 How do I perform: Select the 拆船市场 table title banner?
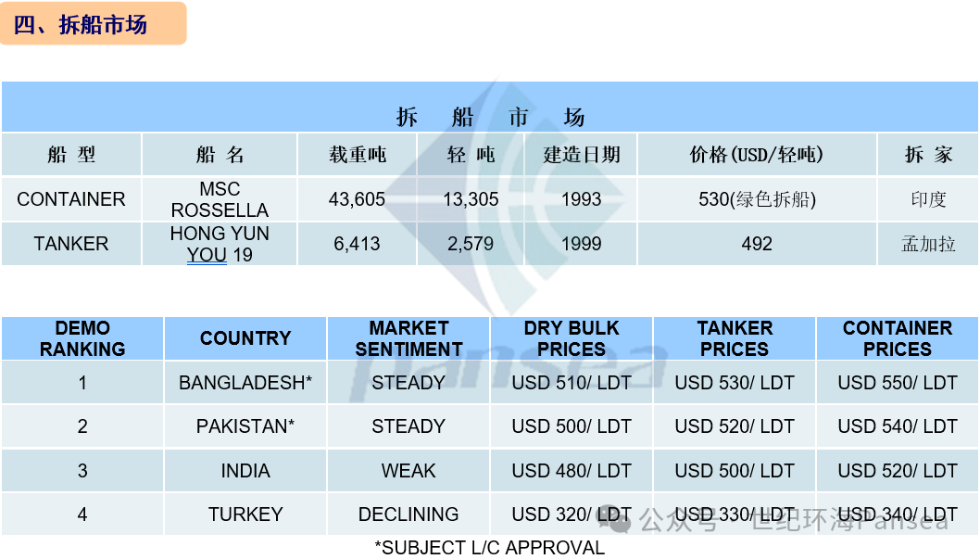490,107
